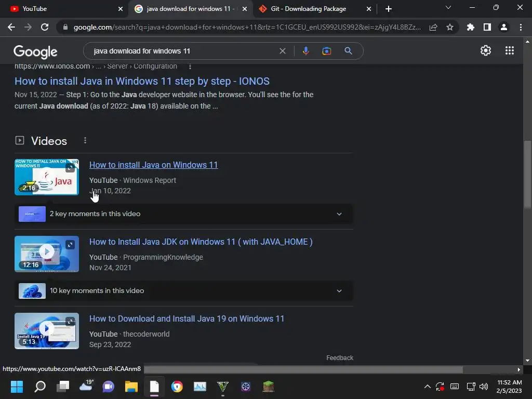Open How to install Java on Windows 11 video
Viewport: 532px width, 399px height.
tap(153, 165)
